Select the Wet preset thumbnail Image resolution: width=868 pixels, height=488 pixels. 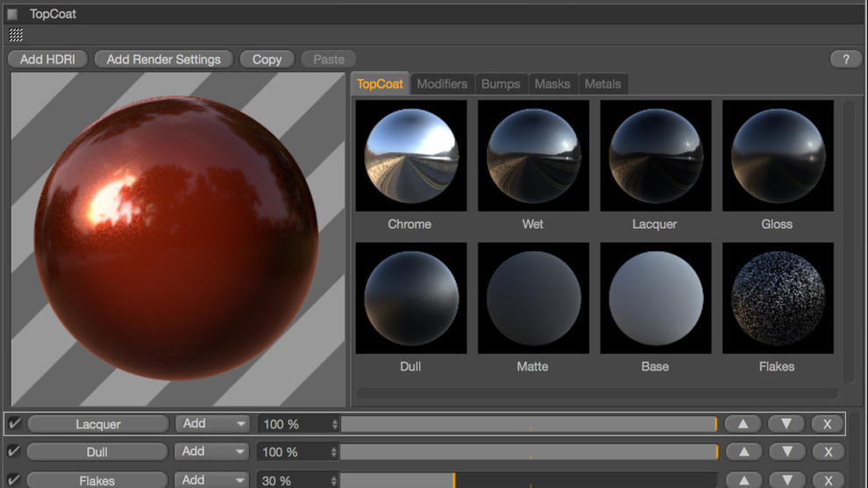coord(534,155)
